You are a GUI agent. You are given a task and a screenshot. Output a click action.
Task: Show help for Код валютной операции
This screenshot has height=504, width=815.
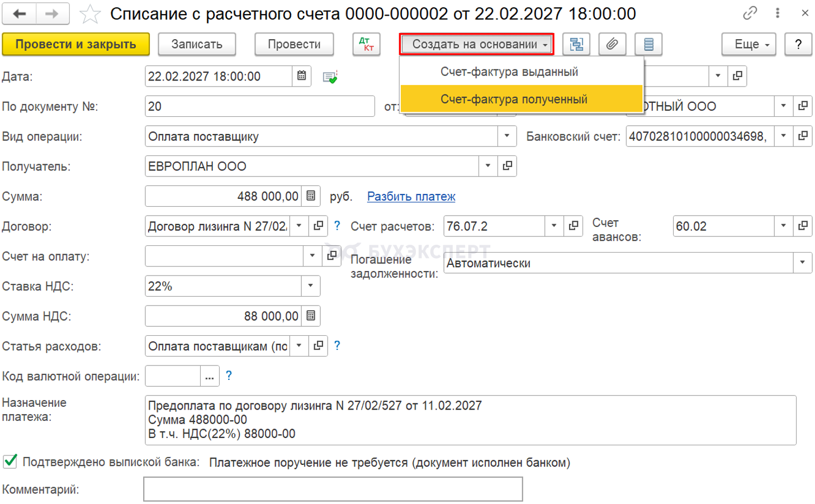click(x=229, y=375)
